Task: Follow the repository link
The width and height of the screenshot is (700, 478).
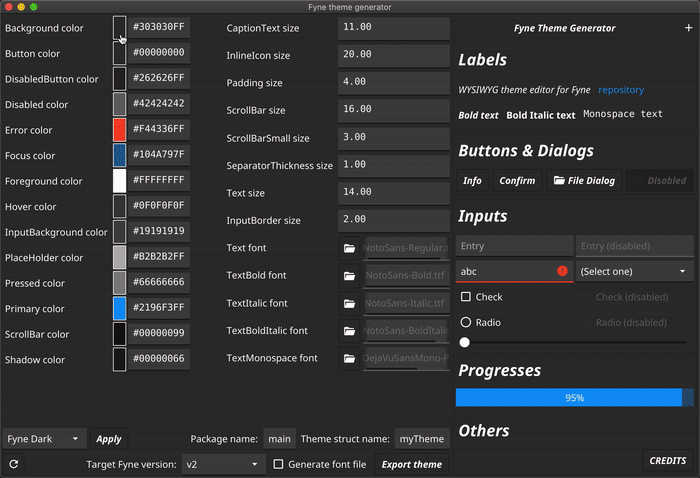Action: click(x=621, y=90)
